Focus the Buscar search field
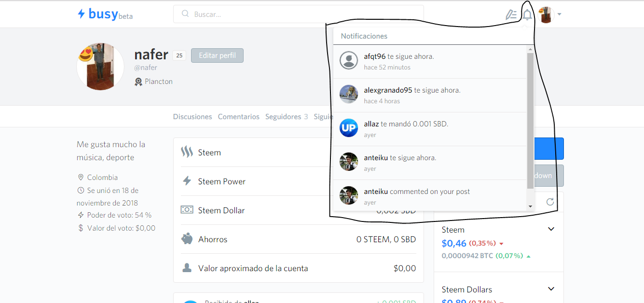The image size is (644, 303). click(298, 14)
